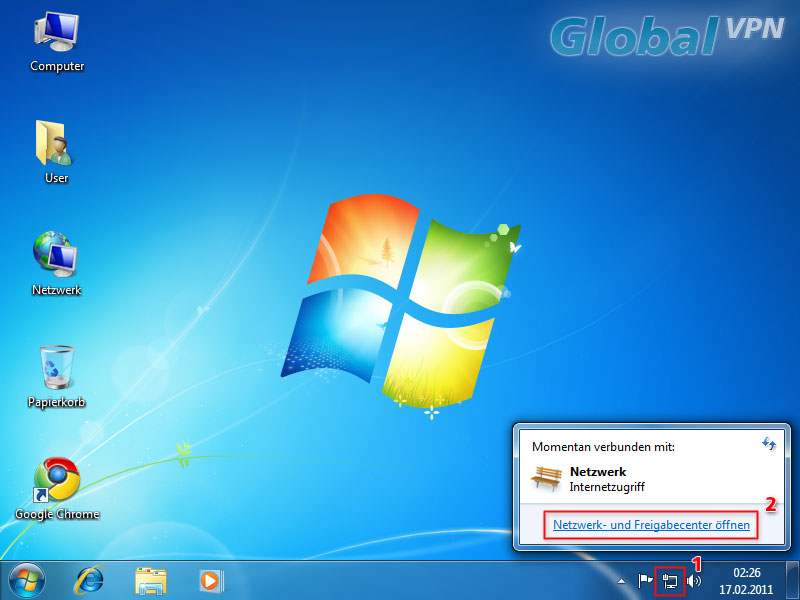The image size is (800, 600).
Task: Click the clock showing 02:26
Action: click(x=746, y=580)
